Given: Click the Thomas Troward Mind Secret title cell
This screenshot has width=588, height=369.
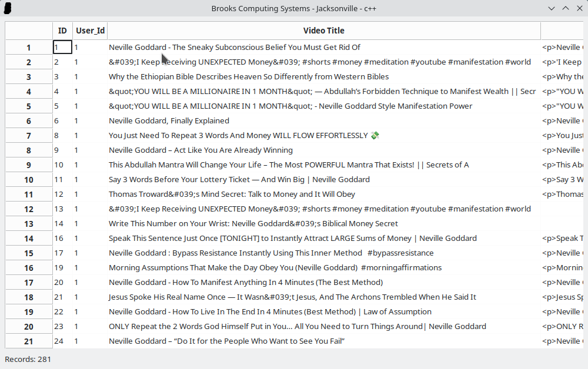Looking at the screenshot, I should [x=232, y=194].
